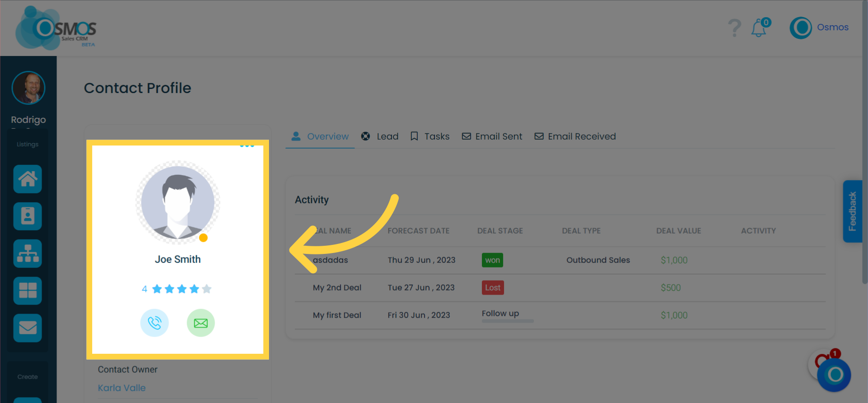Email Joe Smith using green envelope icon
868x403 pixels.
(201, 323)
